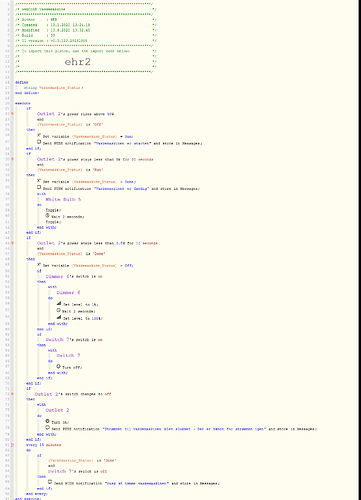Click the second Toggle command on line 41
The width and height of the screenshot is (361, 500).
(53, 222)
